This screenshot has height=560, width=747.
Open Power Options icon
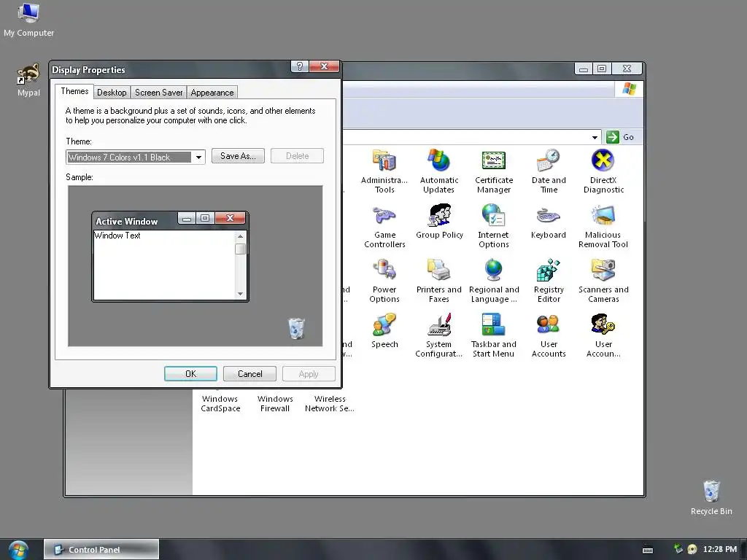click(x=384, y=281)
